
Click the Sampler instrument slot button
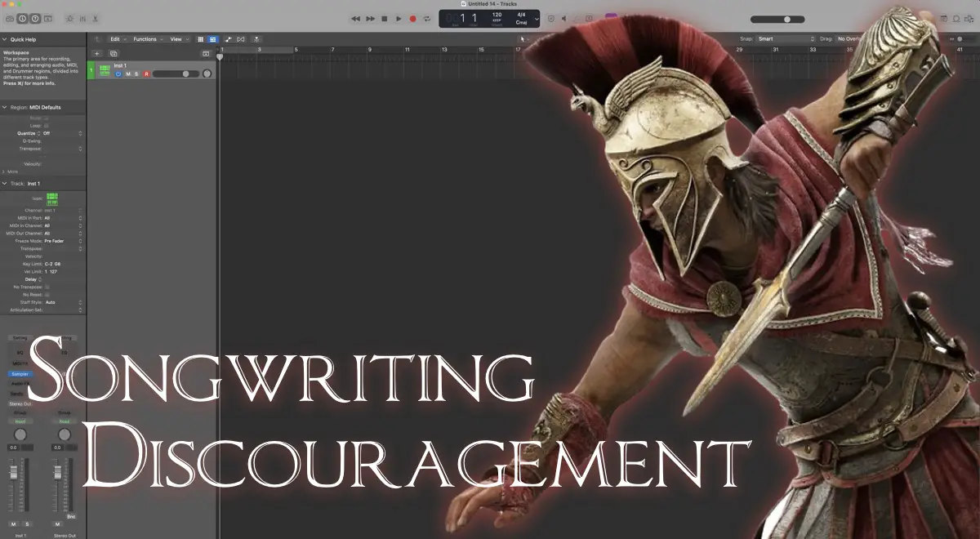20,374
